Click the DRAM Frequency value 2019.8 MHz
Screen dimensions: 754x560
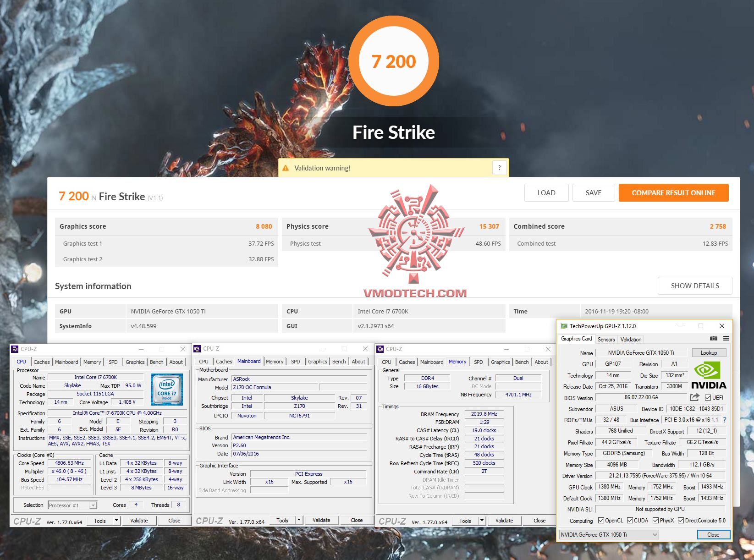click(484, 414)
